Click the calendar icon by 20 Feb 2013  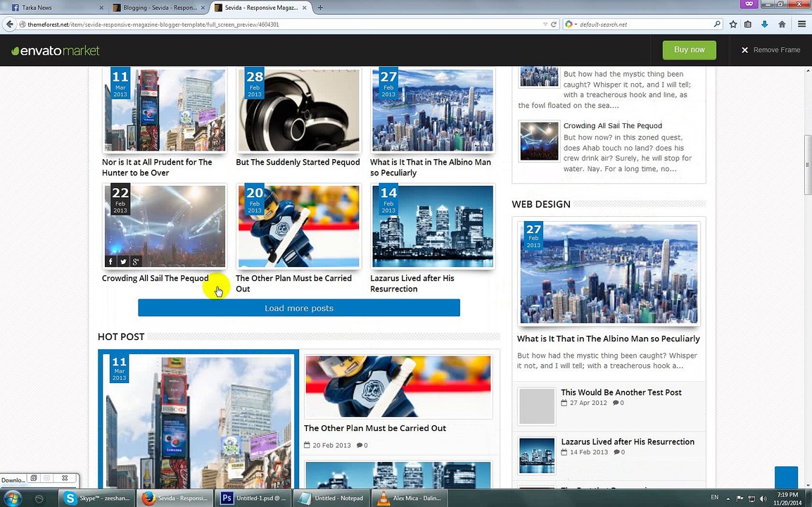(x=307, y=445)
